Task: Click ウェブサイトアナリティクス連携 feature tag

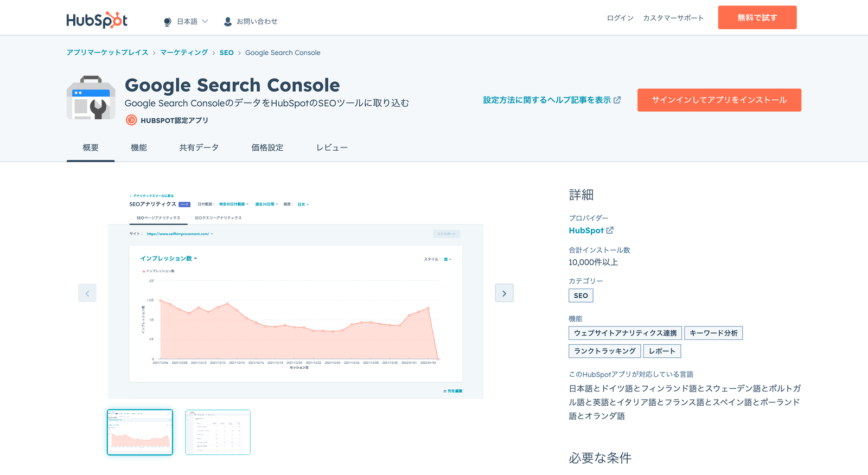Action: (x=625, y=333)
